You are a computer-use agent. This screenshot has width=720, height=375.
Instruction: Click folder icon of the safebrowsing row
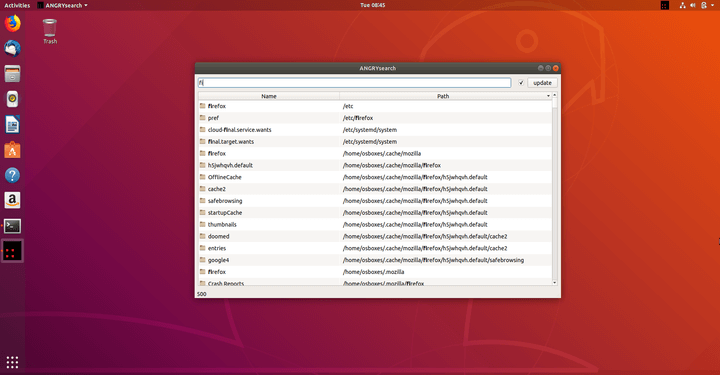click(x=202, y=201)
